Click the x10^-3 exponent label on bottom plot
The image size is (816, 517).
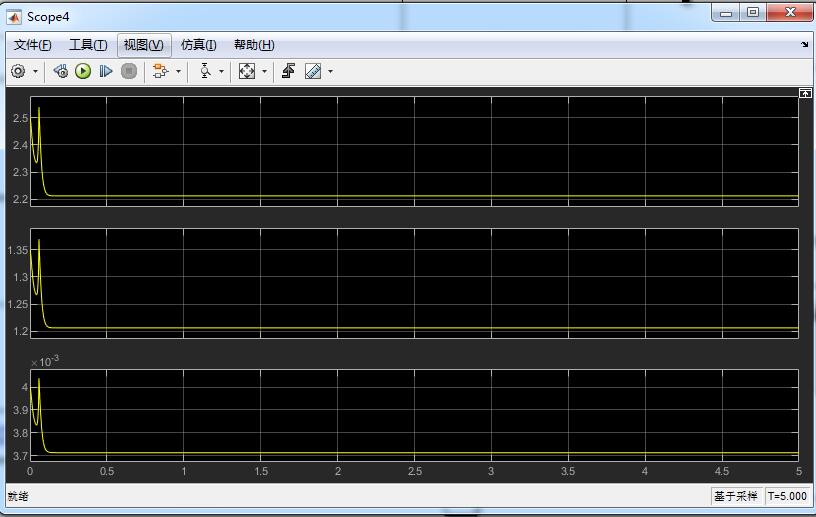point(45,361)
